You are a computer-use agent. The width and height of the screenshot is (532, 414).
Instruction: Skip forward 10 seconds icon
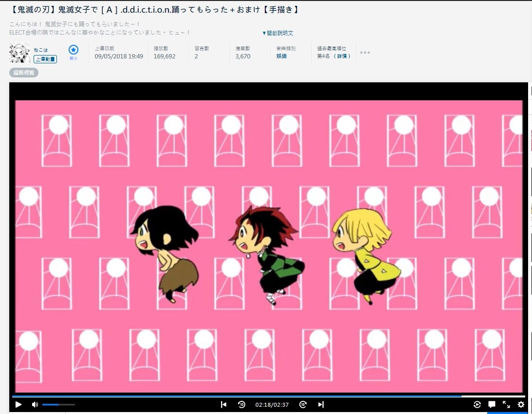coord(303,404)
